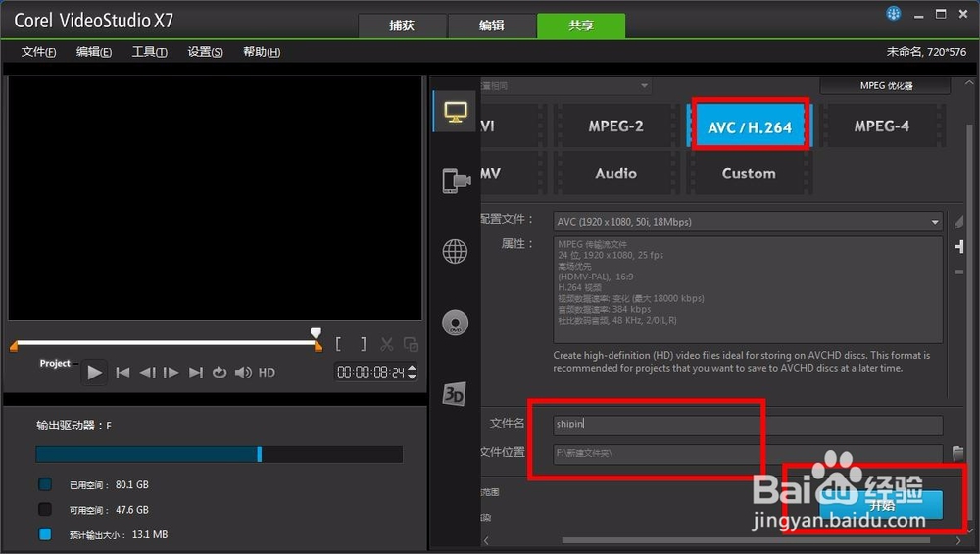Choose the MPEG-4 format

882,126
